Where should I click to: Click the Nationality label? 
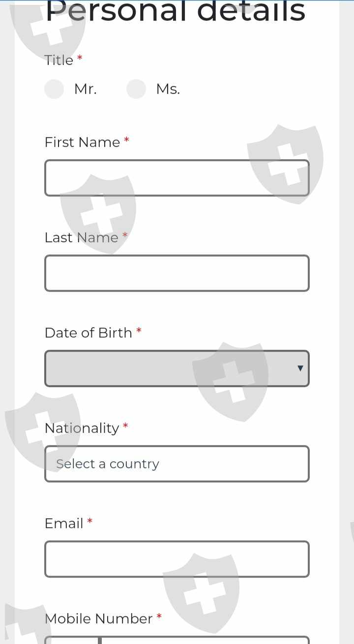[82, 428]
